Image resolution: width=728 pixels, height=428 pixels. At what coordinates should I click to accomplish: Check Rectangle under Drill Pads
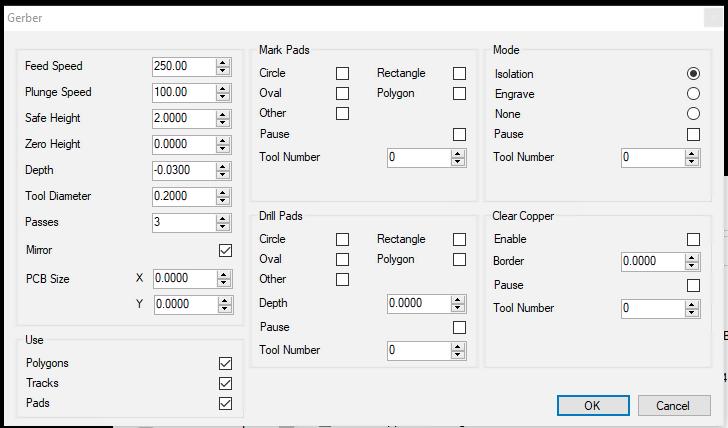[x=459, y=239]
